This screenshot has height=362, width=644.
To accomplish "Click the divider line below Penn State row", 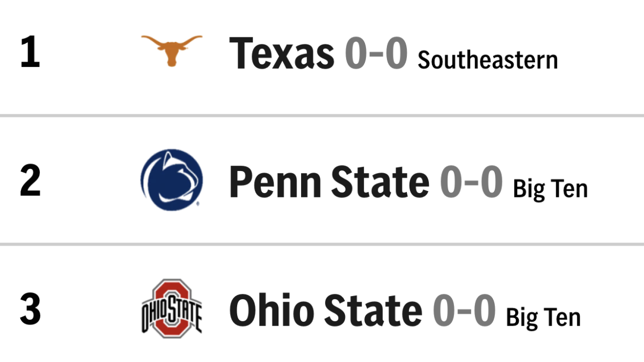I will [322, 244].
